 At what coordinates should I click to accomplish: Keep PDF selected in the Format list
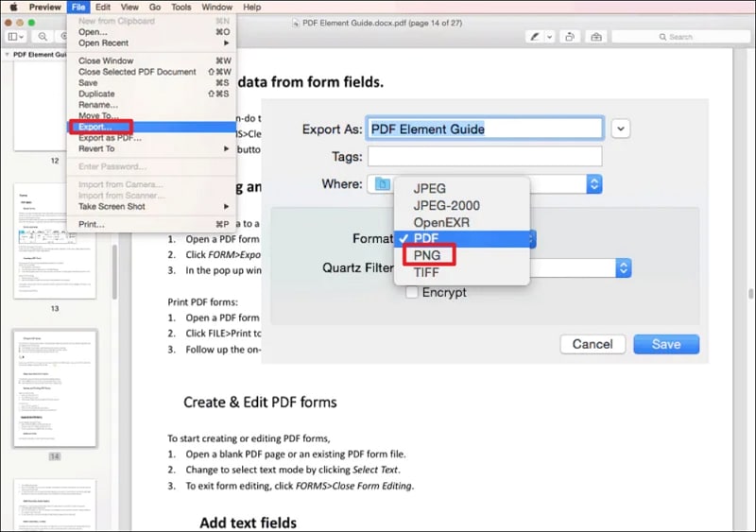click(461, 239)
